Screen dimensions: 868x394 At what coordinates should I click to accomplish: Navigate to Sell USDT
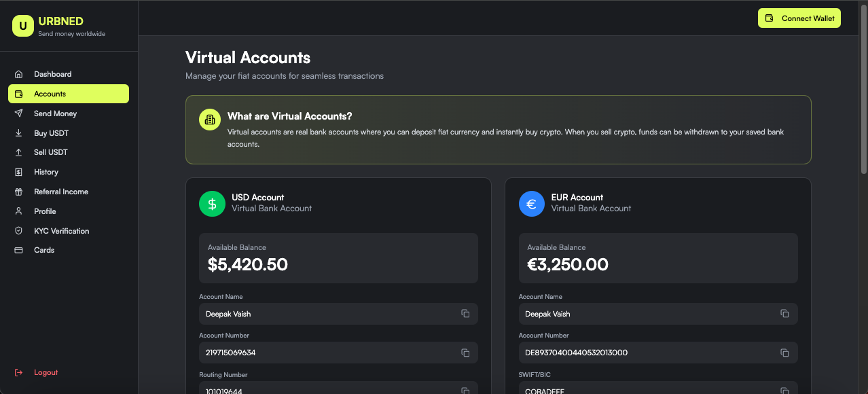[50, 152]
